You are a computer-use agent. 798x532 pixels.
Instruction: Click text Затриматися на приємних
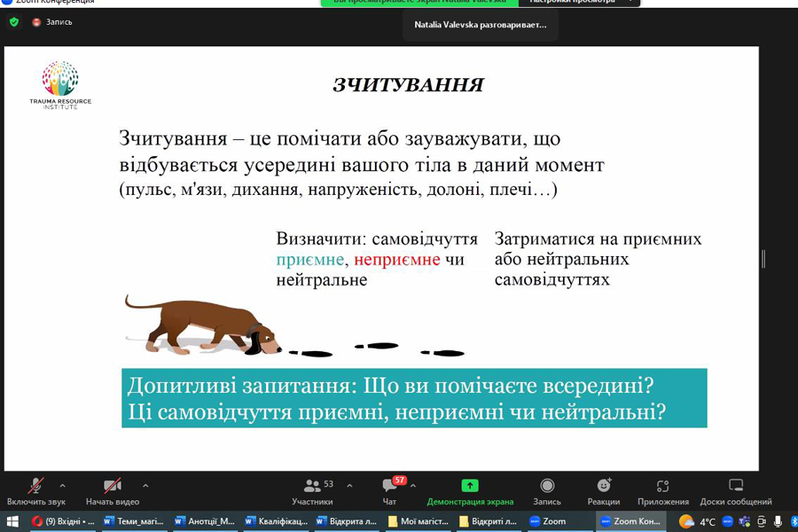tap(598, 239)
